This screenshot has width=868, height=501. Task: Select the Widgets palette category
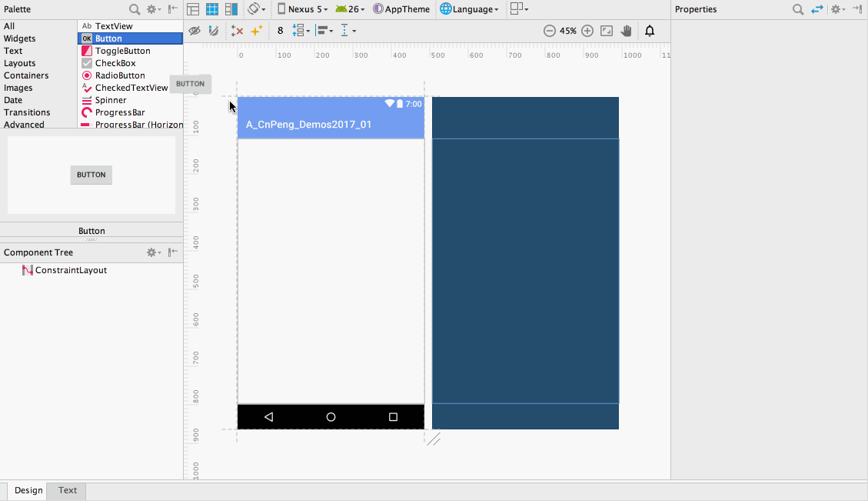19,38
